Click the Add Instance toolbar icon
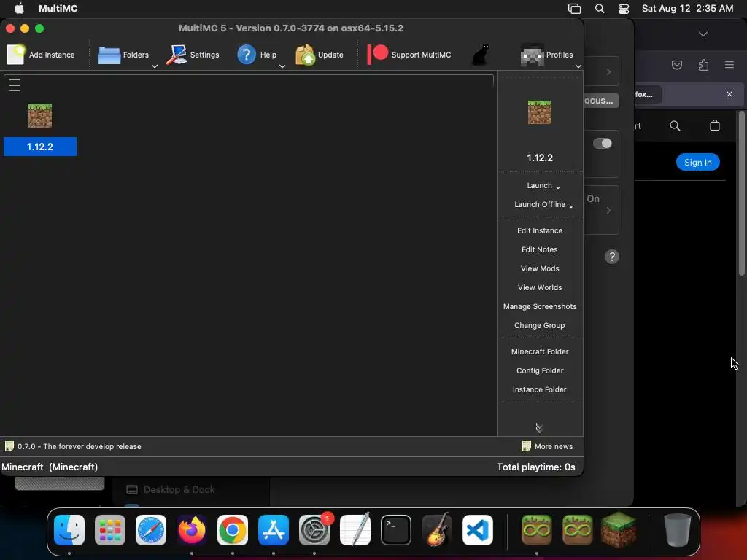The width and height of the screenshot is (747, 560). coord(16,54)
